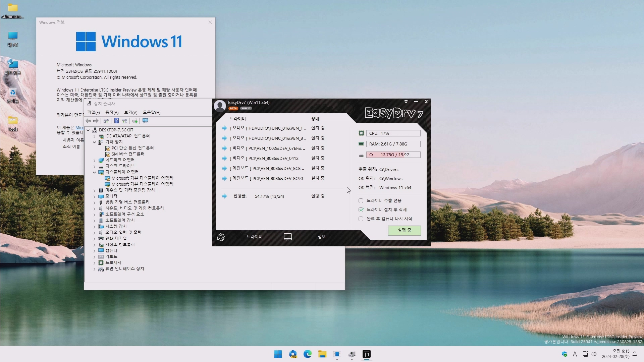Select the Recycle Bin desktop icon
This screenshot has height=362, width=644.
(x=13, y=95)
